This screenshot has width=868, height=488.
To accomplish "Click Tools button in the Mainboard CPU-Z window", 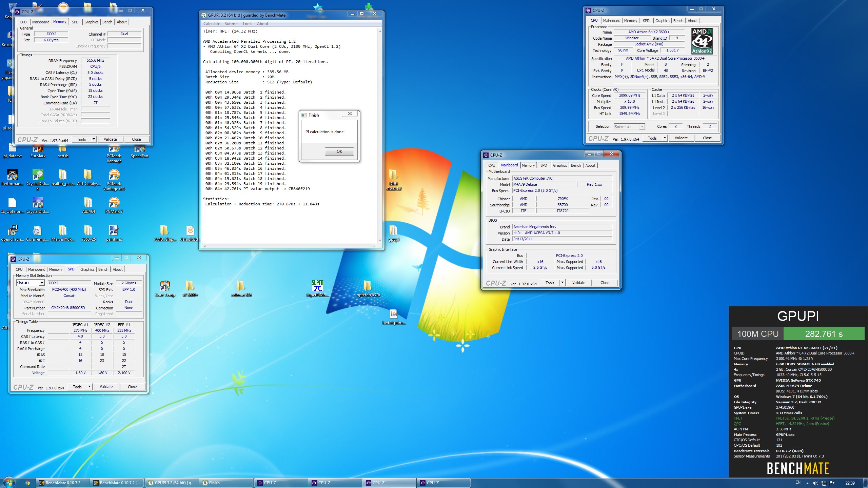I will pos(550,283).
